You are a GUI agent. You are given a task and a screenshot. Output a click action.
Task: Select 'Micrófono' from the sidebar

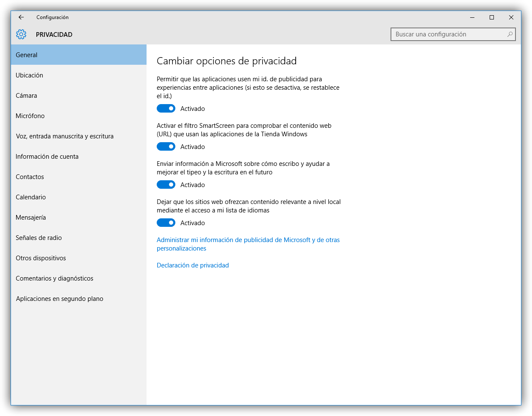coord(30,116)
